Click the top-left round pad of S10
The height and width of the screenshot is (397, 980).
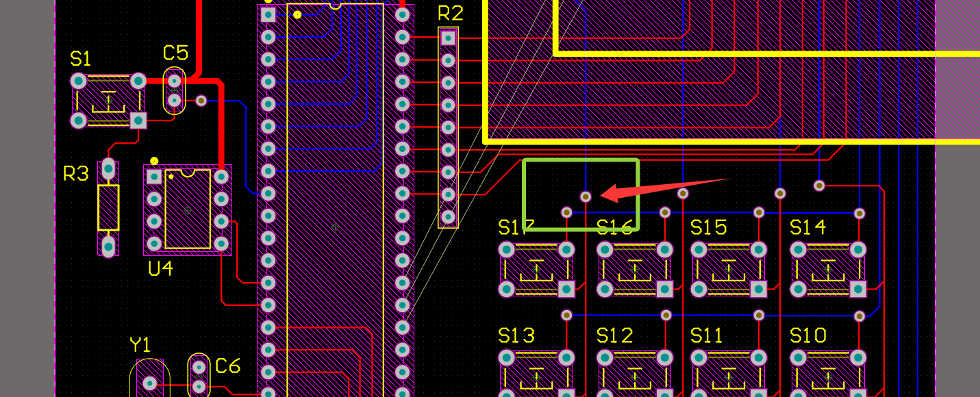click(799, 357)
